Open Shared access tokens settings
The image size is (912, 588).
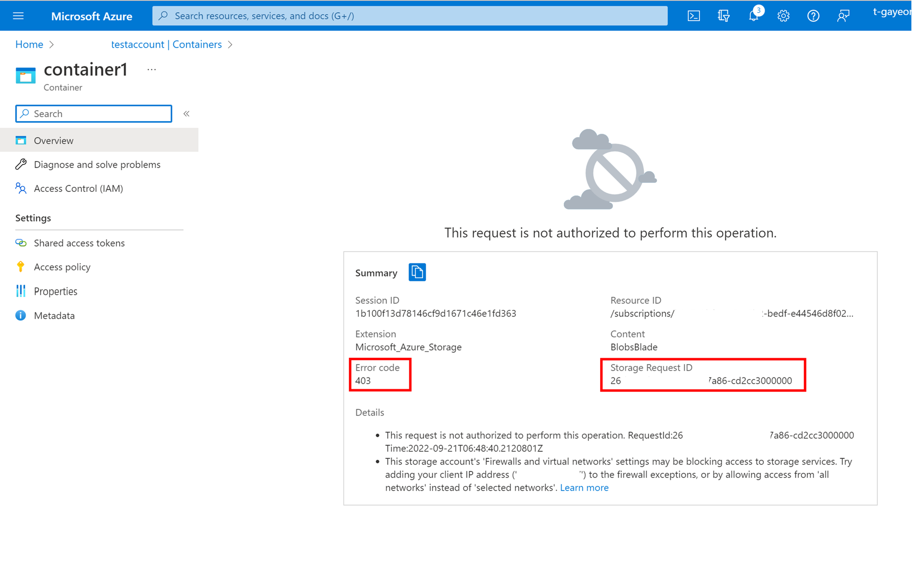click(x=79, y=243)
